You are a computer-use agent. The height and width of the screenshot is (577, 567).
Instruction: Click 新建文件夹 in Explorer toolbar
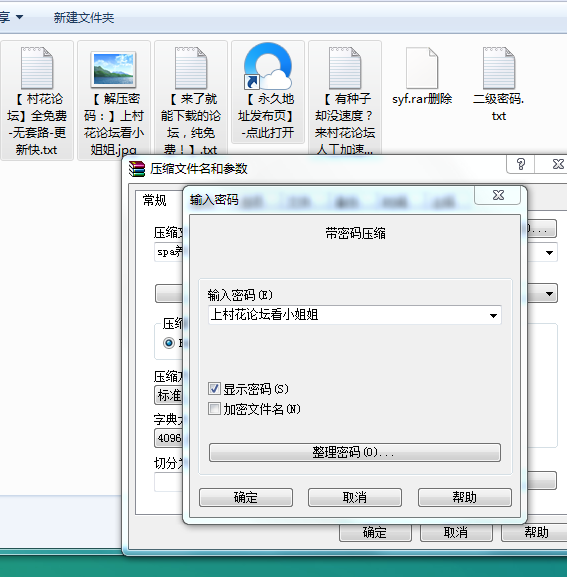coord(84,18)
